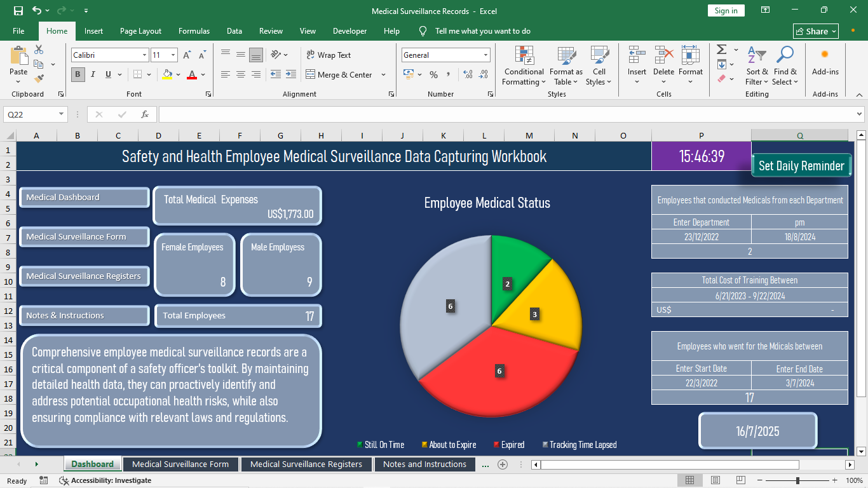The height and width of the screenshot is (488, 868).
Task: Click the Format as Table icon
Action: (566, 65)
